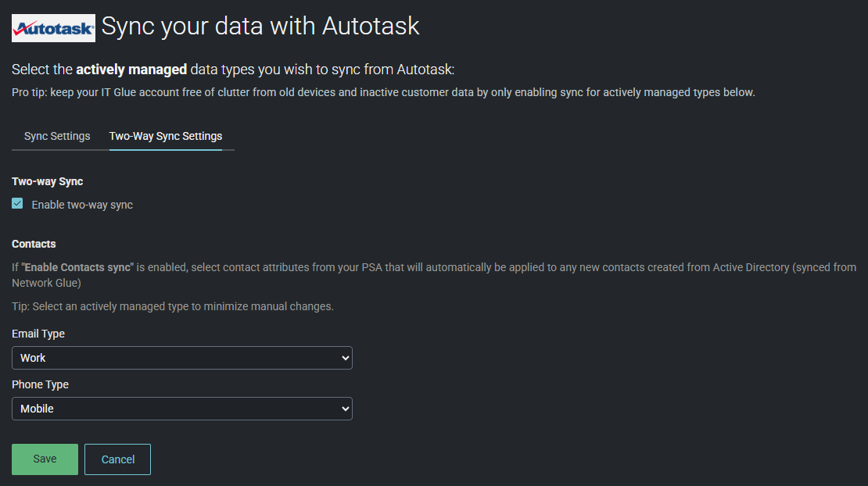Click the 'Enable two-way sync' label text
Screen dimensions: 868x486
coord(82,205)
